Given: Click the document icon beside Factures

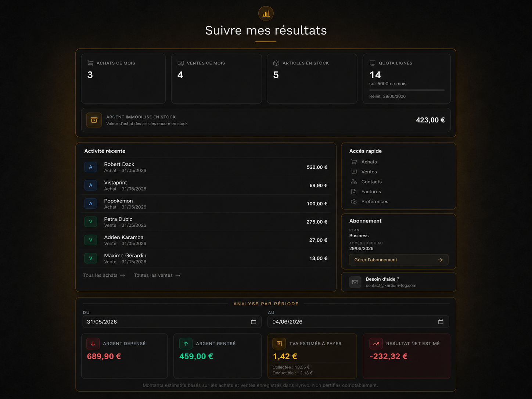Looking at the screenshot, I should pyautogui.click(x=354, y=192).
